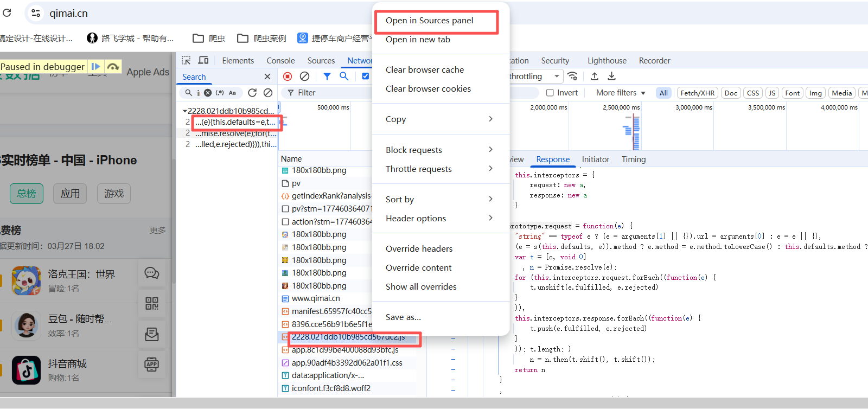Resume script execution in debugger overlay
Image resolution: width=868 pixels, height=409 pixels.
(x=95, y=66)
